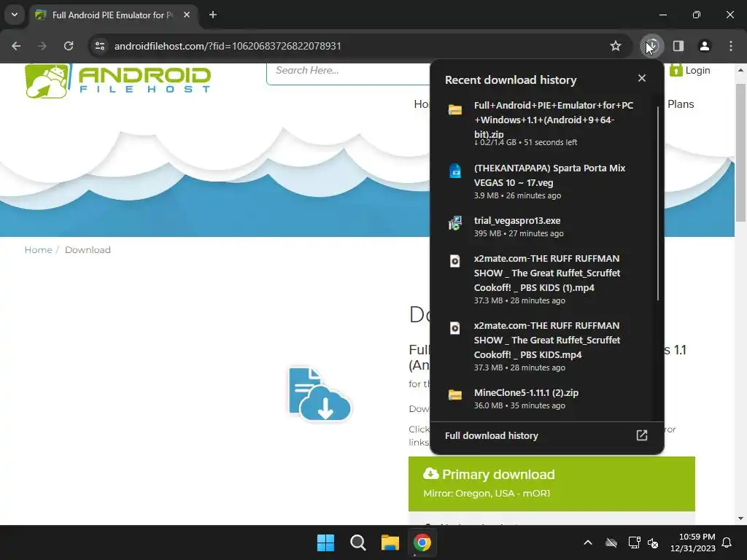Open trial_vegaspro13.exe download entry

coord(546,226)
